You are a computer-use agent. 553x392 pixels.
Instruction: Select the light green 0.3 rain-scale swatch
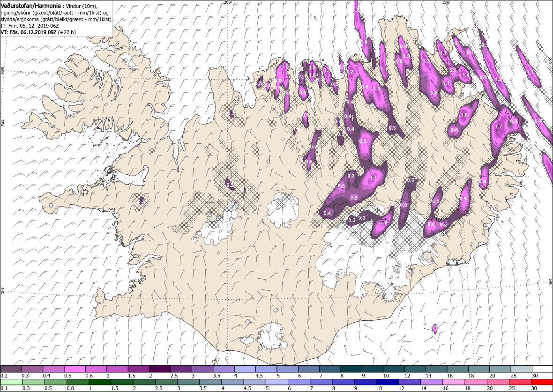point(33,382)
